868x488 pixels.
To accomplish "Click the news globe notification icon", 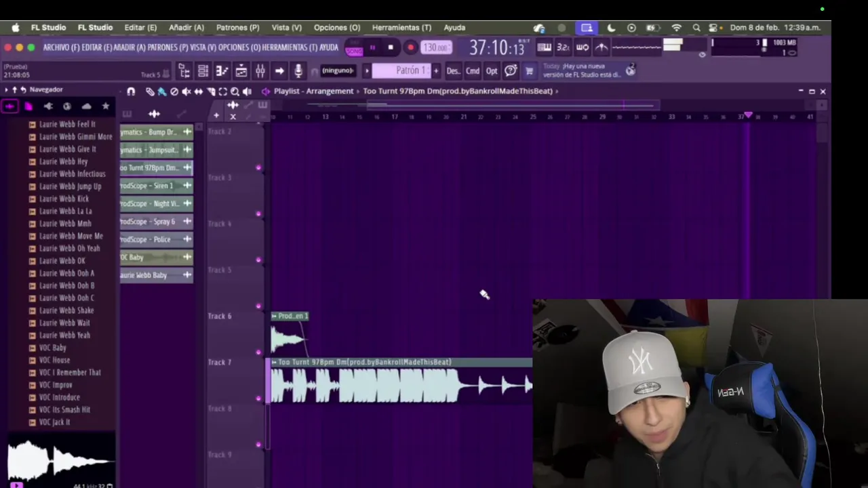I will pos(631,70).
